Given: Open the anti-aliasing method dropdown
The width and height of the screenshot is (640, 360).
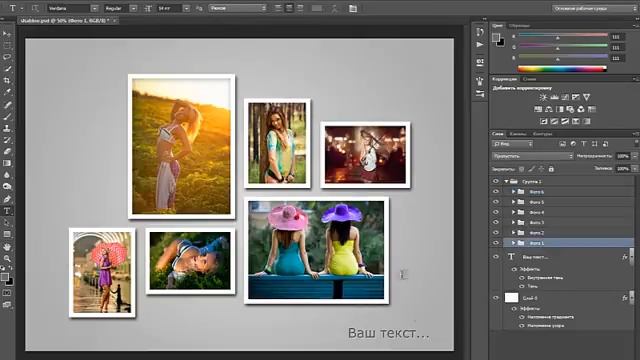Looking at the screenshot, I should click(x=237, y=8).
